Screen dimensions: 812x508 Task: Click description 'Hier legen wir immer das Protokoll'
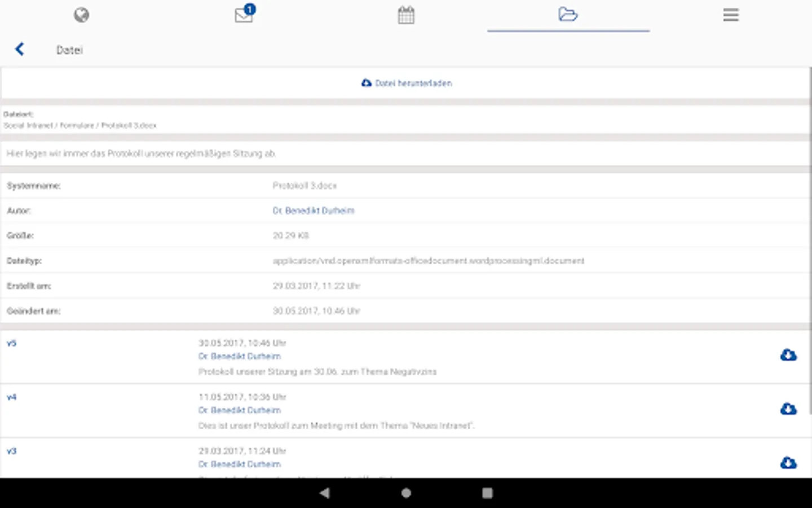coord(141,154)
